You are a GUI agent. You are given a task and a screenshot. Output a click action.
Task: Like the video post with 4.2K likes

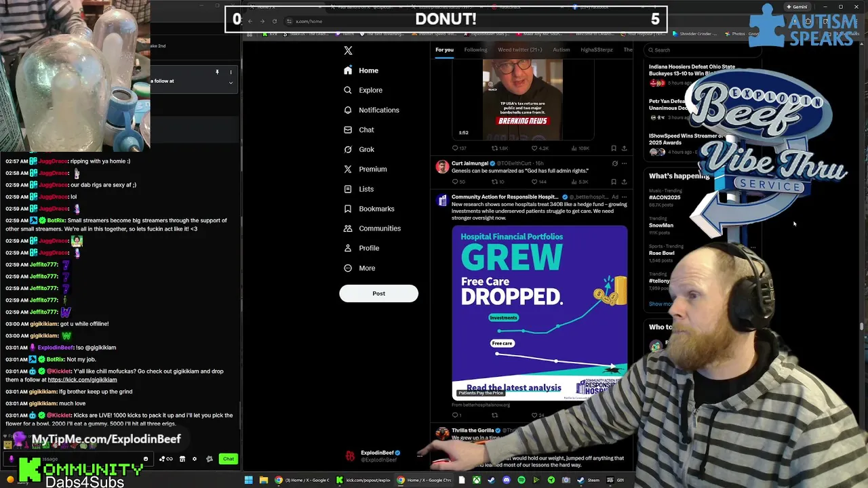point(540,148)
